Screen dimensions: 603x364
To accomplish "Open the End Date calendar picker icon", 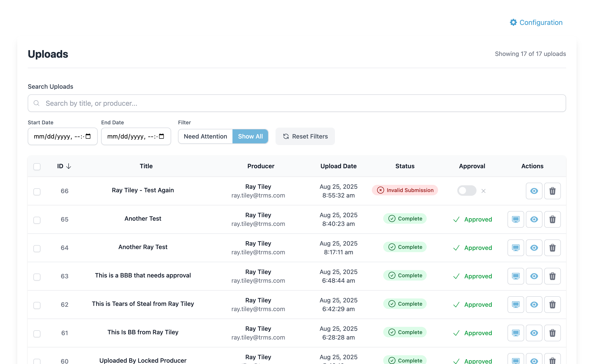I will click(x=161, y=136).
